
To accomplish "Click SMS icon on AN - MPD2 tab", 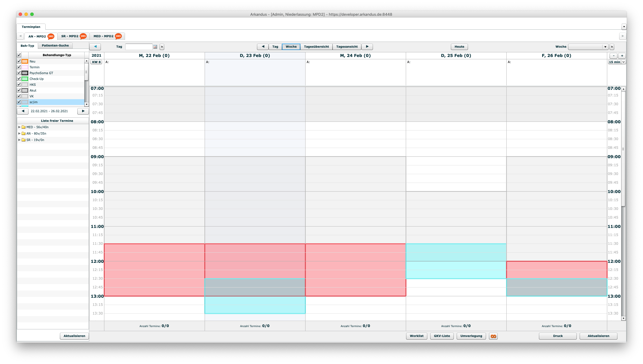I will tap(51, 36).
